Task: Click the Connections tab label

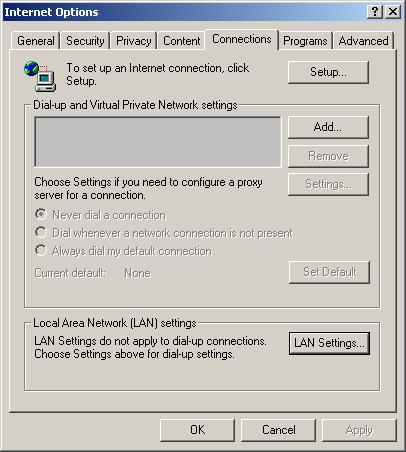Action: (242, 39)
